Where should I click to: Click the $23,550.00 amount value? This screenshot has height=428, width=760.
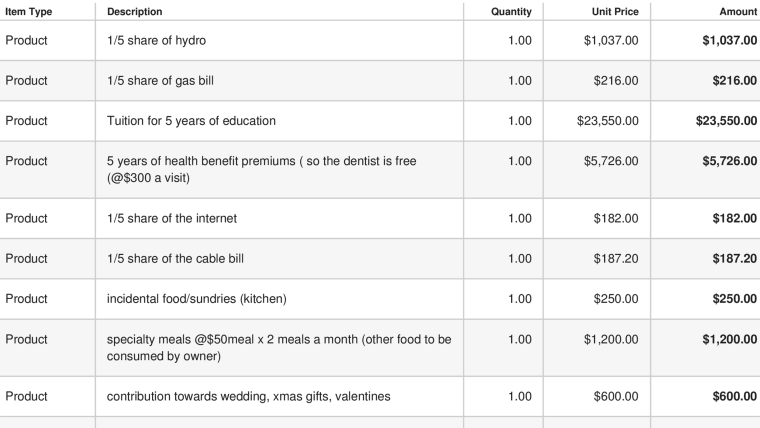point(726,121)
